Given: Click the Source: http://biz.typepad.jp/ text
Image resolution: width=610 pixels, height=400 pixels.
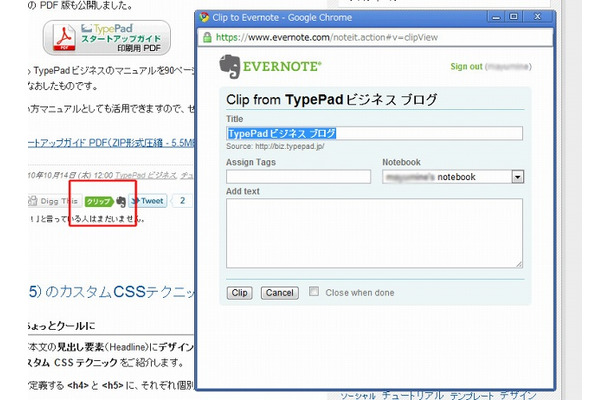Looking at the screenshot, I should [x=275, y=146].
